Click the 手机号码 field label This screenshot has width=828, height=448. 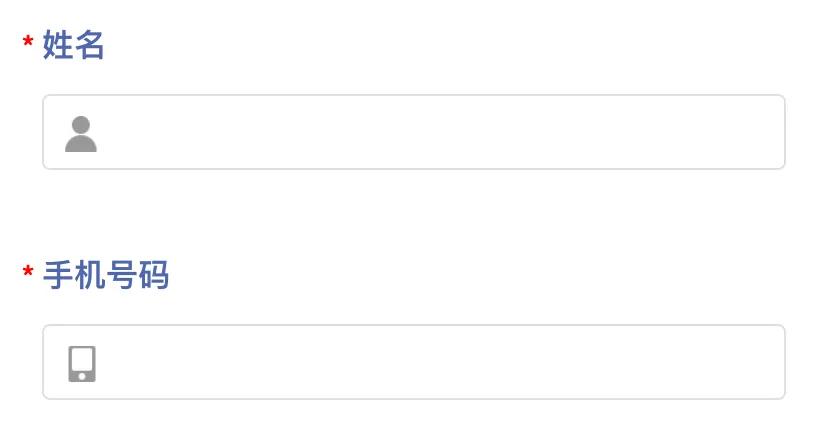point(106,276)
